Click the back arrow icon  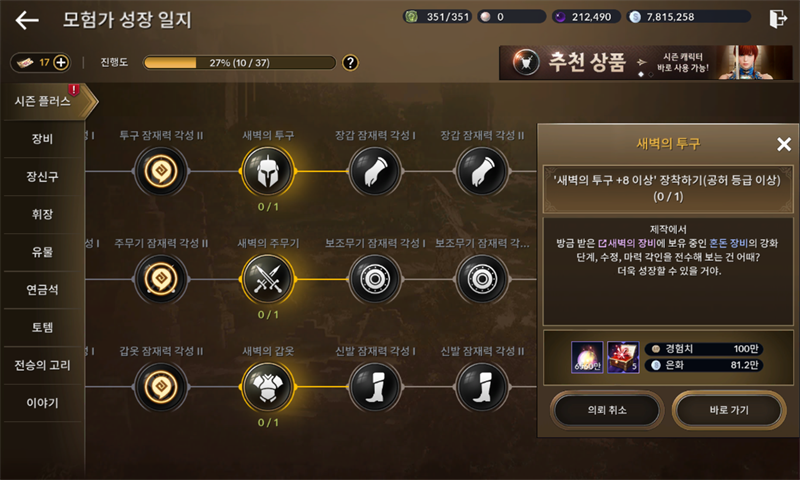(x=27, y=20)
